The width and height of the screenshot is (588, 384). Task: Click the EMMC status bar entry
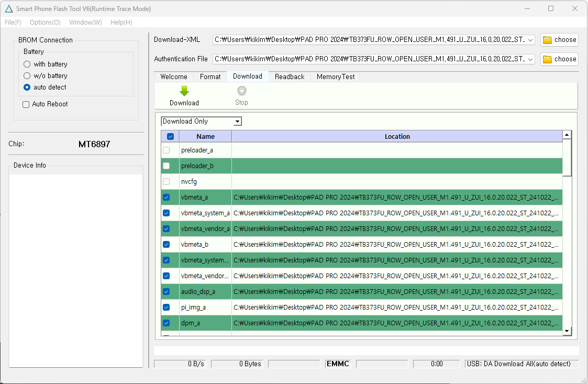click(x=338, y=364)
